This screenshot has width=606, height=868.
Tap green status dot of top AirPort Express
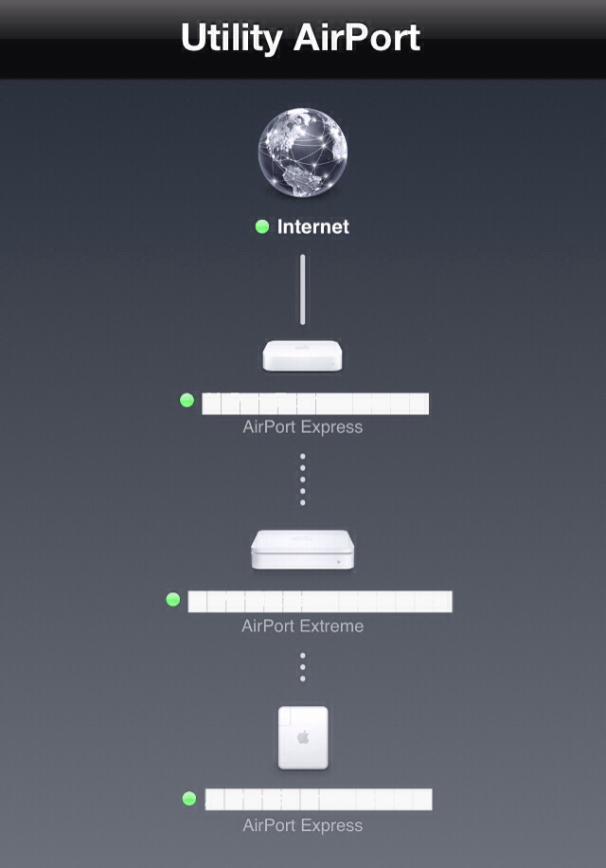click(187, 400)
